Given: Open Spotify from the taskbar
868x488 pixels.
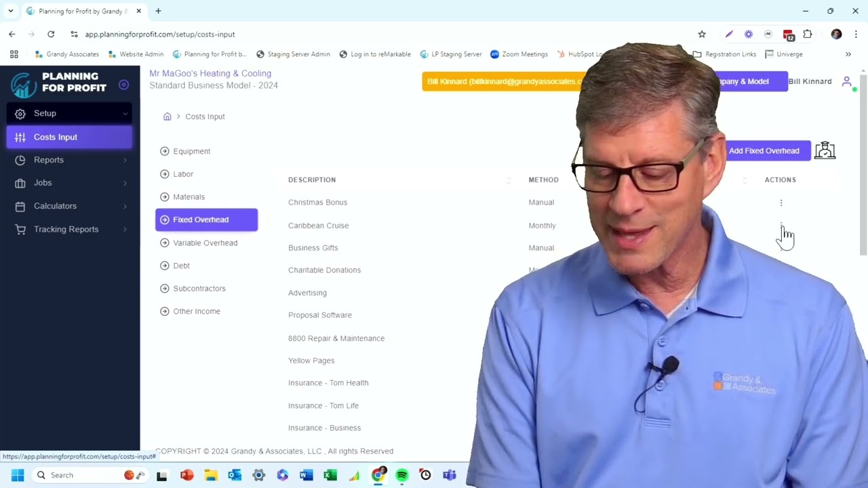Looking at the screenshot, I should [x=402, y=475].
